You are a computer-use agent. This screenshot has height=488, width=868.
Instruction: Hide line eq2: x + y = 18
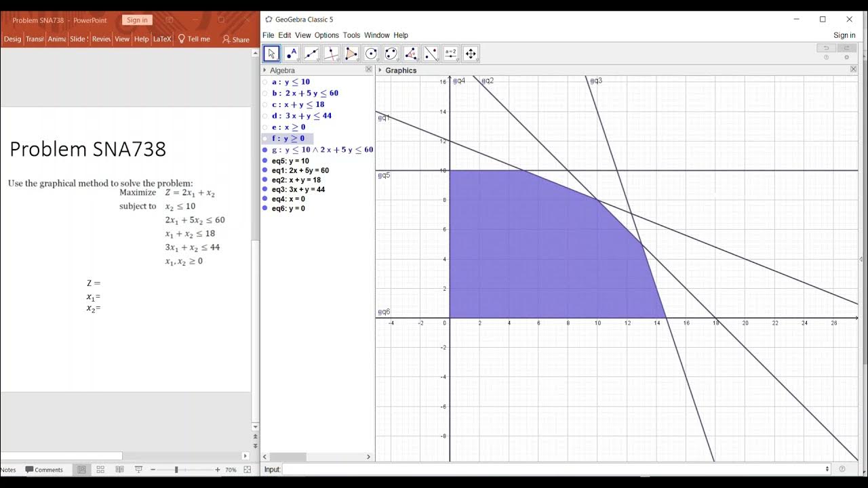coord(265,180)
